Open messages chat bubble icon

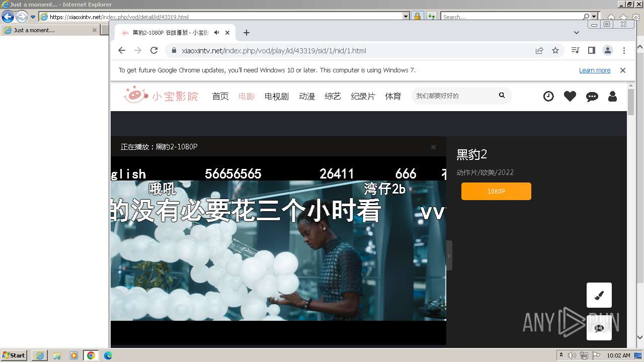[592, 97]
